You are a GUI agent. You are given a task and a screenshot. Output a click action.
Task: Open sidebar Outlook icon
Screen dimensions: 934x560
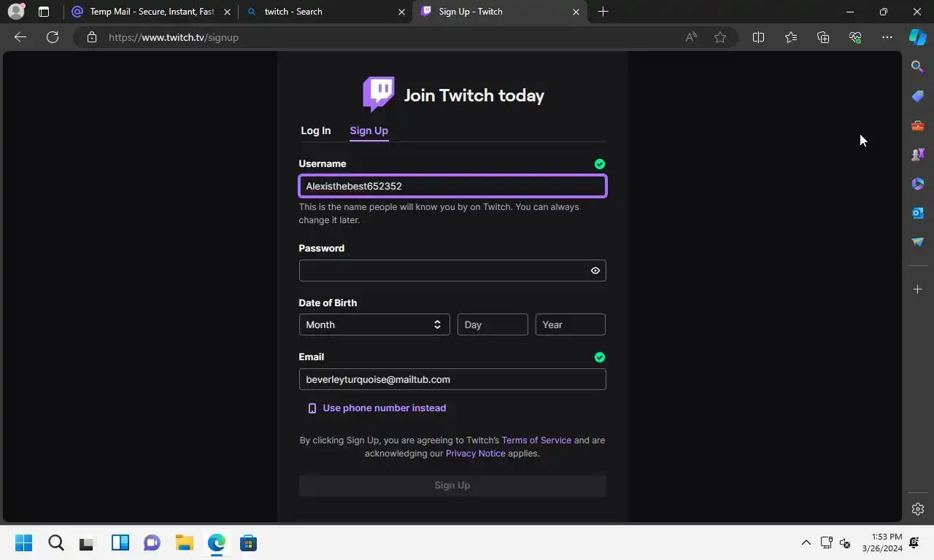pyautogui.click(x=918, y=213)
